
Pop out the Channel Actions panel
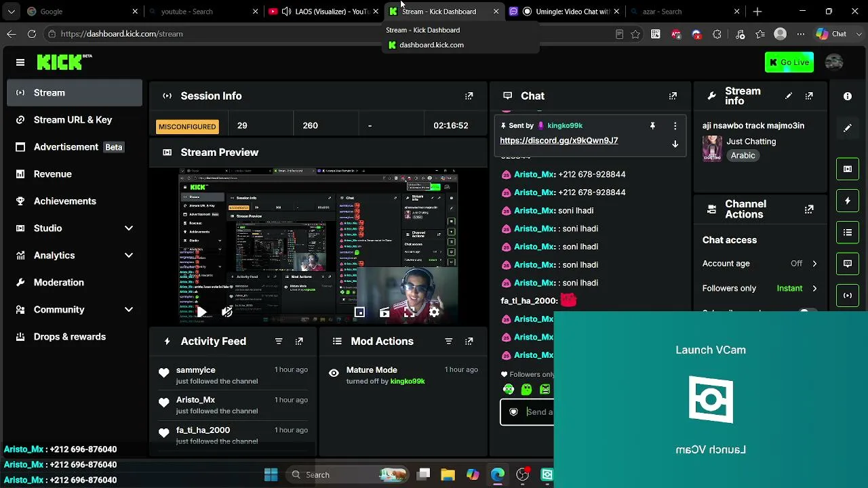point(809,209)
